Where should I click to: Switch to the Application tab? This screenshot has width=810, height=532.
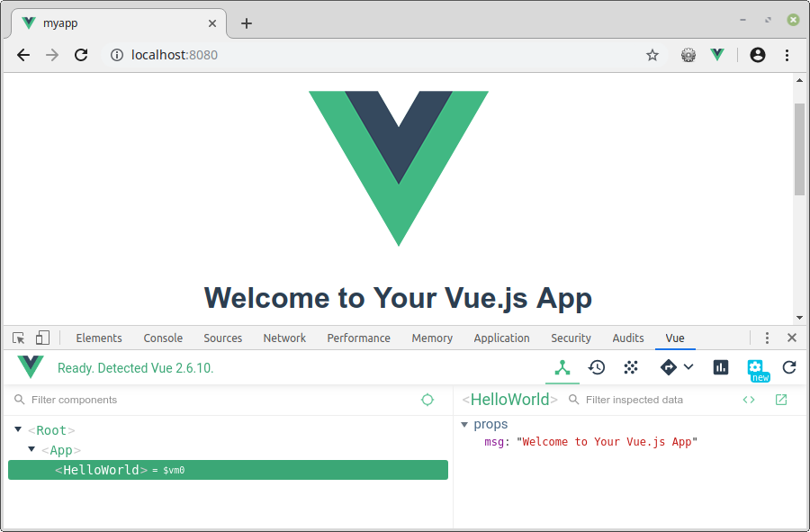501,338
